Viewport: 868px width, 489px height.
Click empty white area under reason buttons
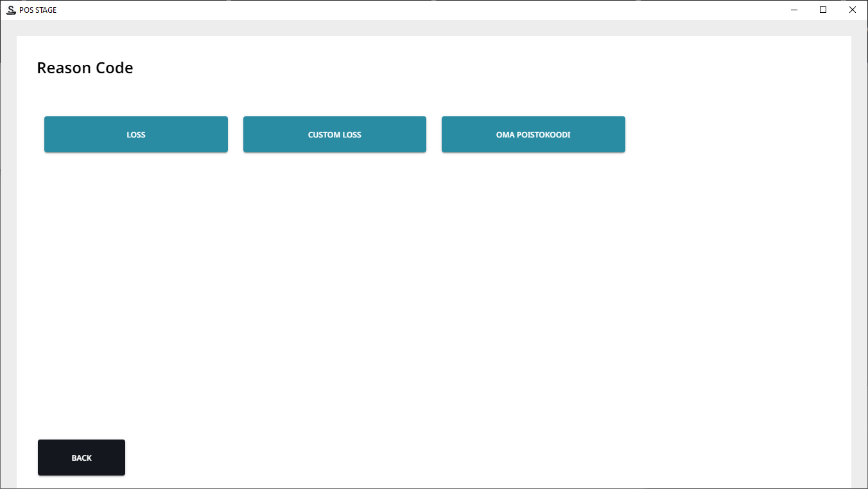(x=385, y=289)
